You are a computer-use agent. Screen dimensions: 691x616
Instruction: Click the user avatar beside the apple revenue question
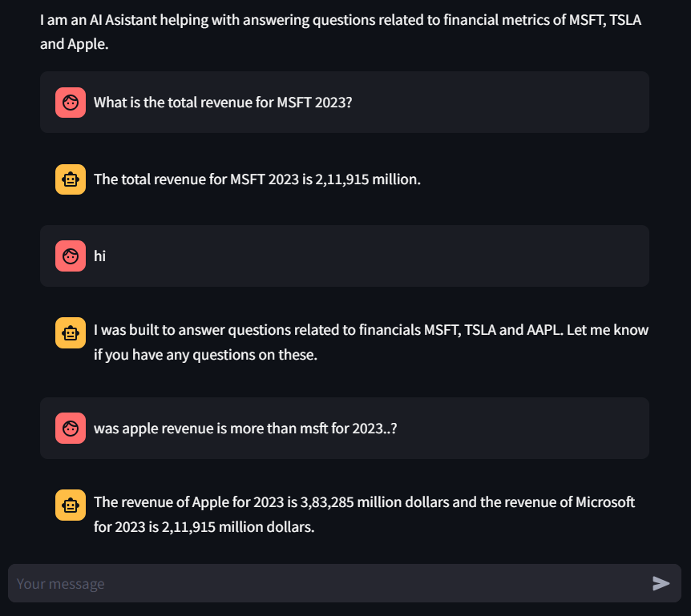(x=71, y=429)
